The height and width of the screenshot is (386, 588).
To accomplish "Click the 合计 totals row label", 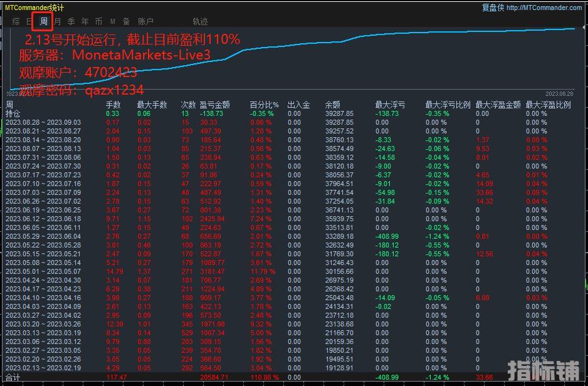I will [13, 377].
